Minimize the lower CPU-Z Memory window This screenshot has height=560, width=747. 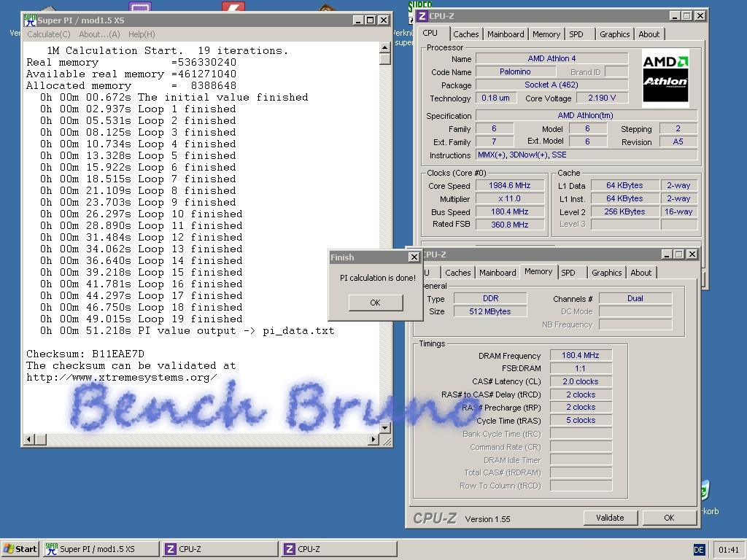point(667,254)
